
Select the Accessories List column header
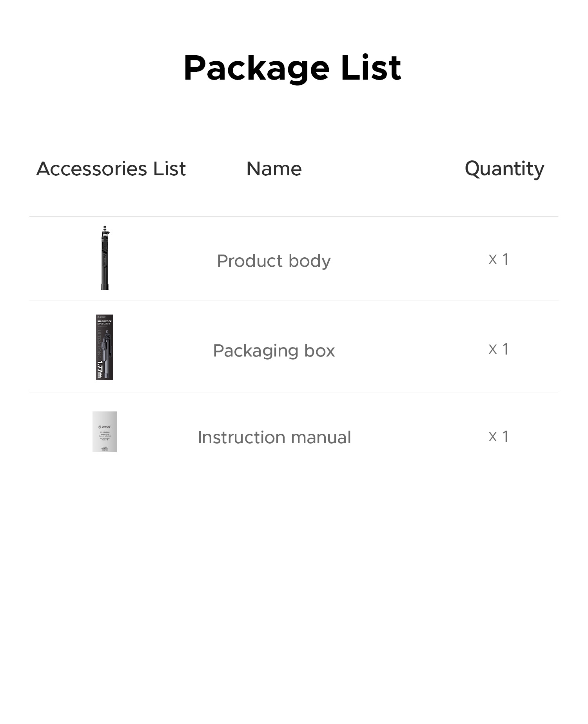[111, 169]
